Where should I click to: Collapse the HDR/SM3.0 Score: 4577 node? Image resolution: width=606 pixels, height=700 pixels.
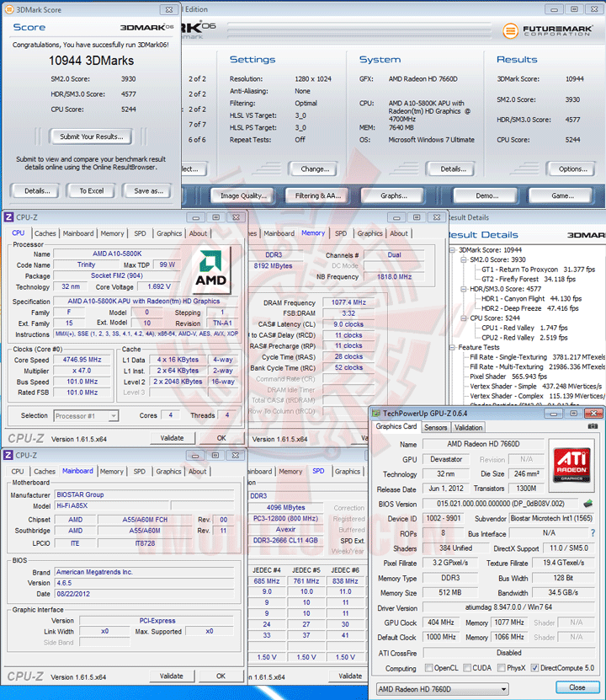[x=463, y=289]
